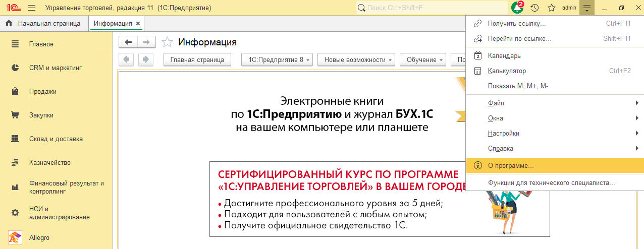This screenshot has height=249, width=644.
Task: Click the Склад и доставка grid icon
Action: click(15, 139)
